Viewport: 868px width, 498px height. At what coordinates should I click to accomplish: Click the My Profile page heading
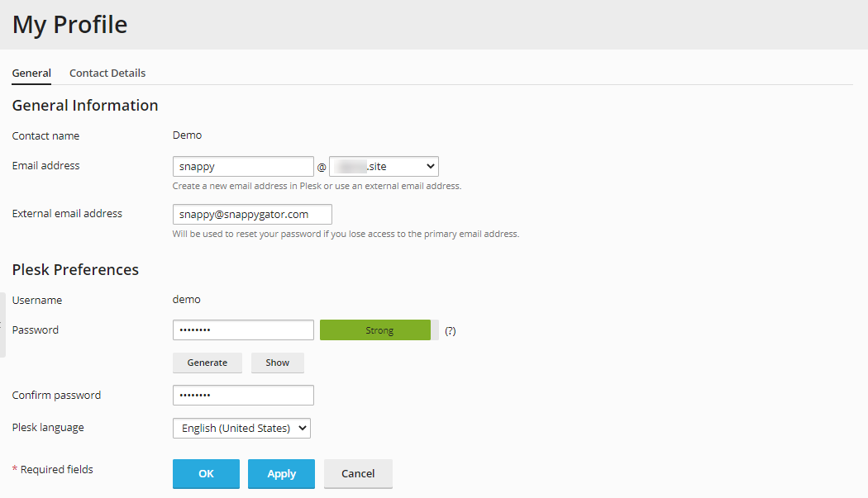coord(69,25)
